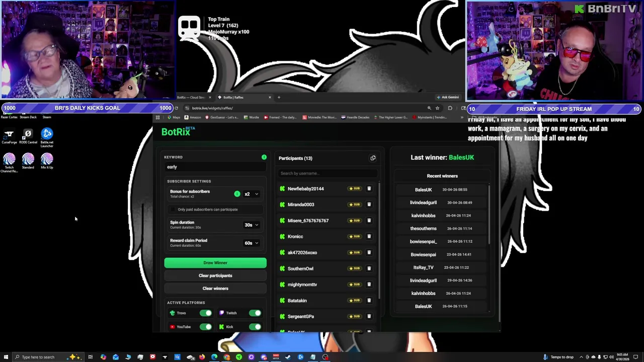Open the Battle.net Launcher desktop icon
The image size is (644, 362).
47,138
